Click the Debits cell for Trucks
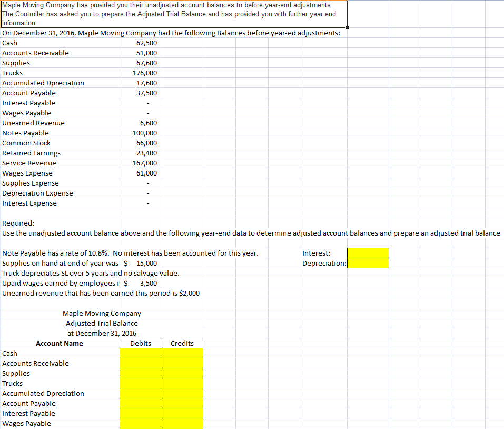 (x=141, y=383)
